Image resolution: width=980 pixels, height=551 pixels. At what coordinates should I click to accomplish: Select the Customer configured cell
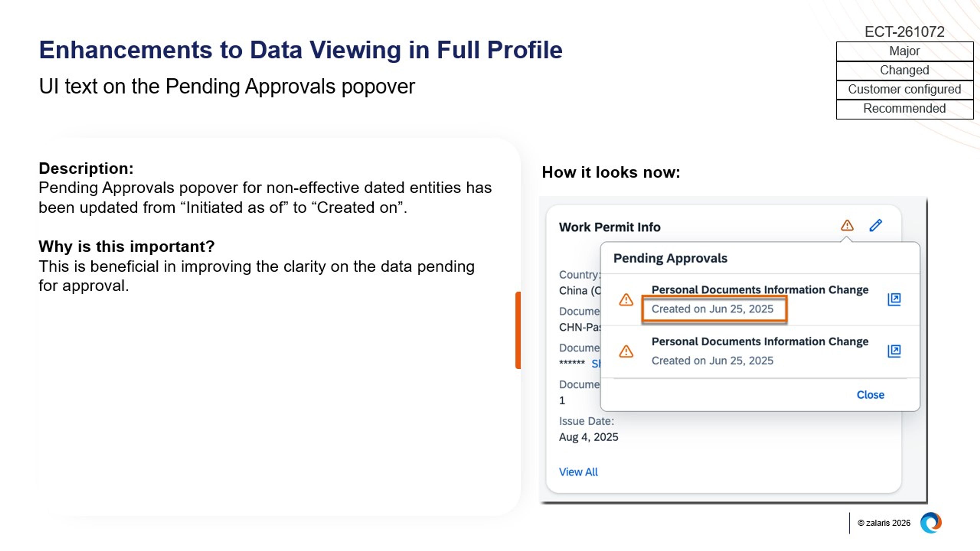(905, 89)
